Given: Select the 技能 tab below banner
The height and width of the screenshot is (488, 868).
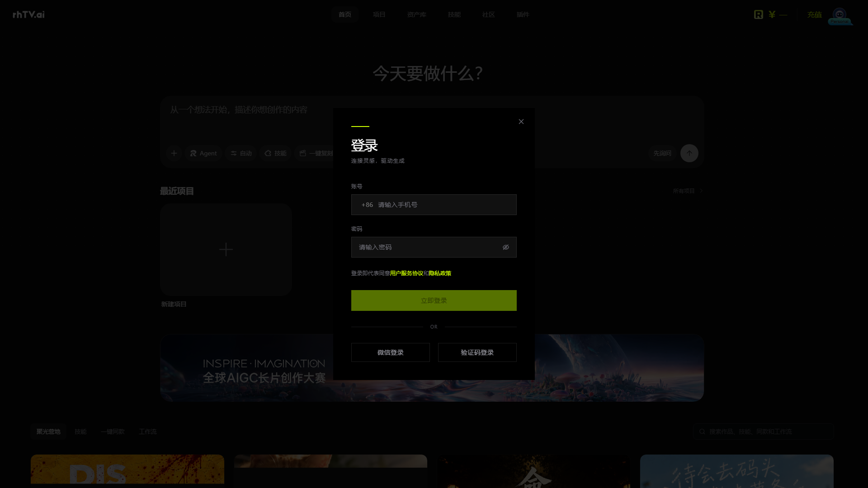Looking at the screenshot, I should (80, 432).
